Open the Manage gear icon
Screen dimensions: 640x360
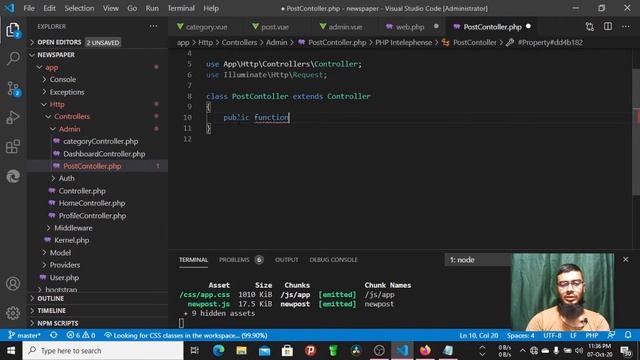pyautogui.click(x=13, y=313)
